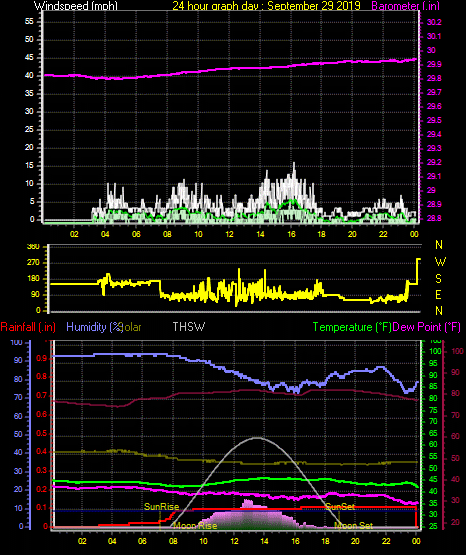This screenshot has height=555, width=466.
Task: Click the Windspeed (mph) axis title
Action: click(76, 6)
